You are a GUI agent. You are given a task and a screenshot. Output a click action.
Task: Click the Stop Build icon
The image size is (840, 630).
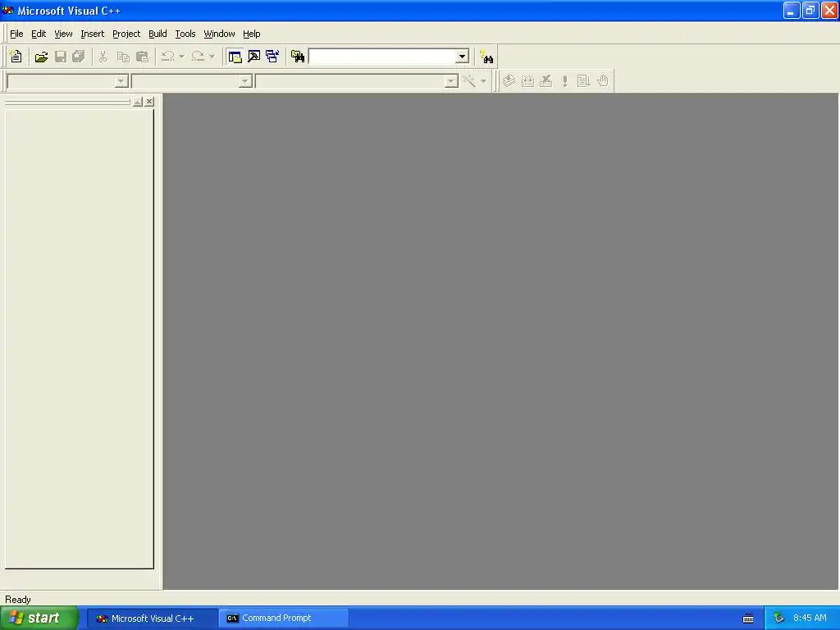tap(546, 81)
